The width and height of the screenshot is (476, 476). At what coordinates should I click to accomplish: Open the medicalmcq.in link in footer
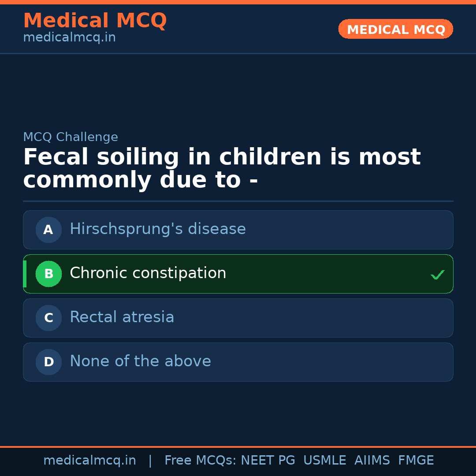pyautogui.click(x=89, y=461)
